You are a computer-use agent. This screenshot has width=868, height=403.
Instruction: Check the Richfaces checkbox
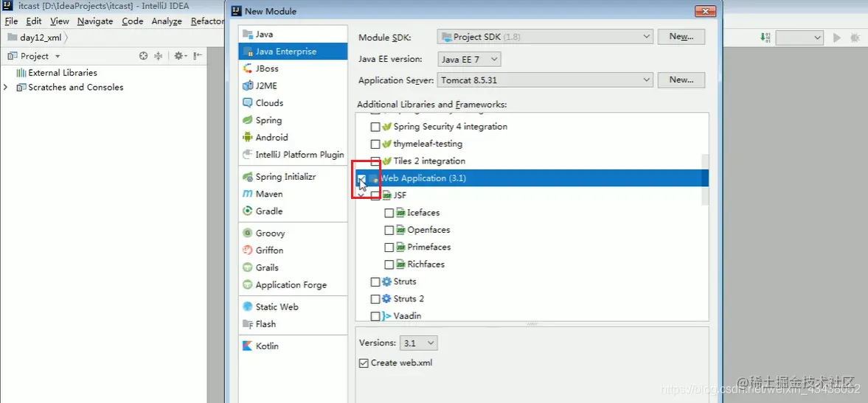click(x=389, y=264)
